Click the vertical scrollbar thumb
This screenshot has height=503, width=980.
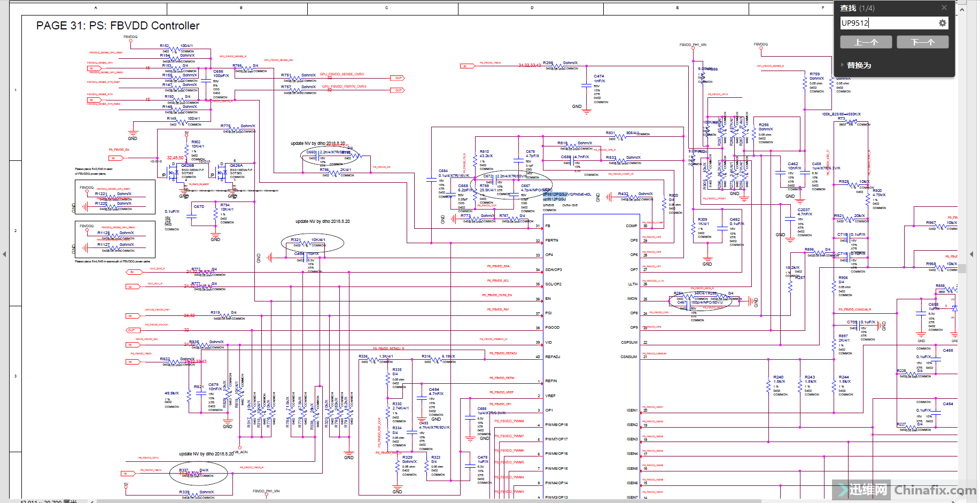[962, 268]
